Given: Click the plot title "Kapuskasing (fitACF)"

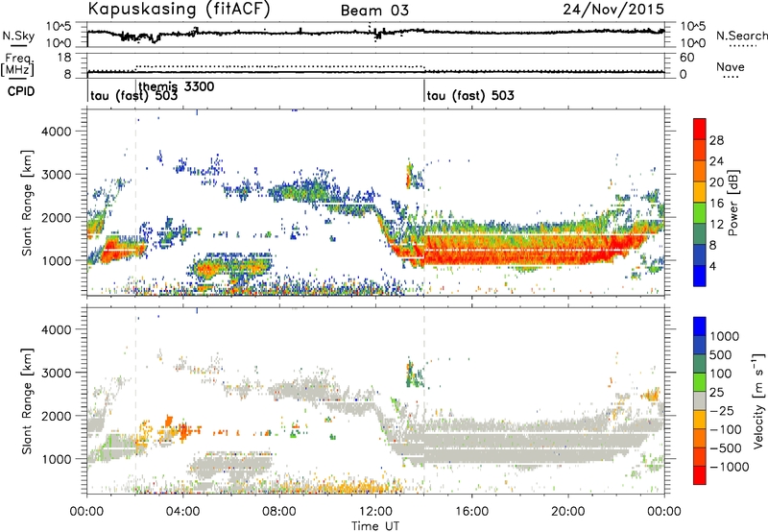Looking at the screenshot, I should tap(179, 9).
